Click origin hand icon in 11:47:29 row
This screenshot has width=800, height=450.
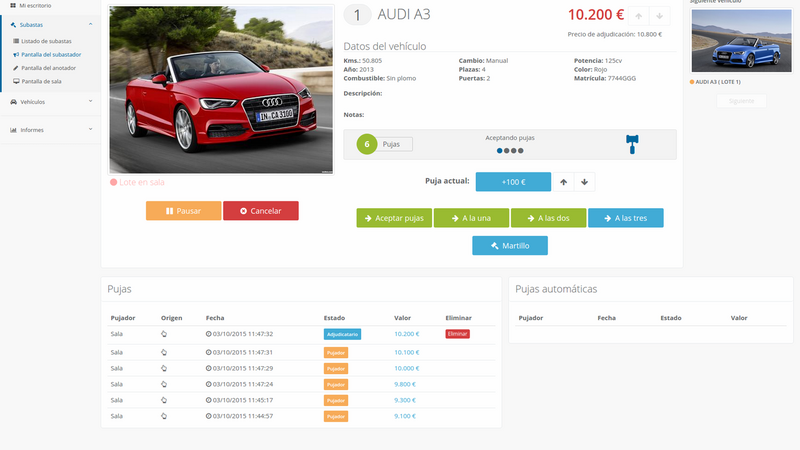coord(164,368)
